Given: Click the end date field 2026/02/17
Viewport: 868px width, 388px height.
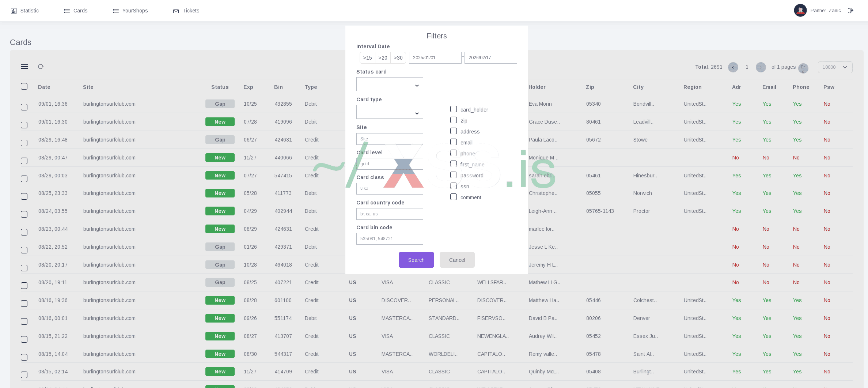Looking at the screenshot, I should 491,58.
